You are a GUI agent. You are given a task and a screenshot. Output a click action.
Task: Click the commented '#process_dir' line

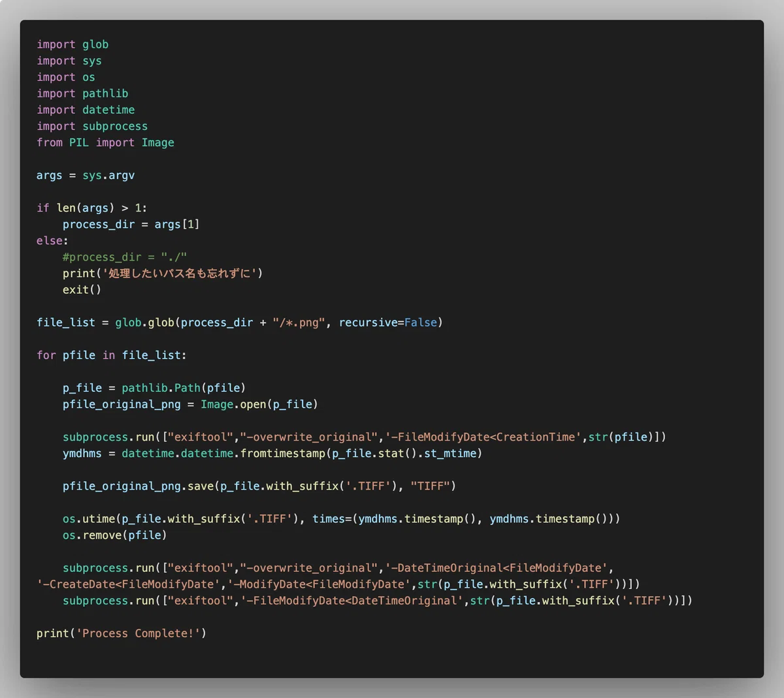[x=125, y=257]
